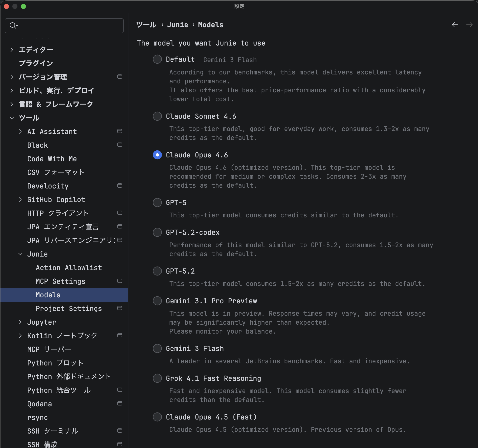This screenshot has height=448, width=478.
Task: Select the Claude Sonnet 4.6 radio button
Action: click(157, 116)
